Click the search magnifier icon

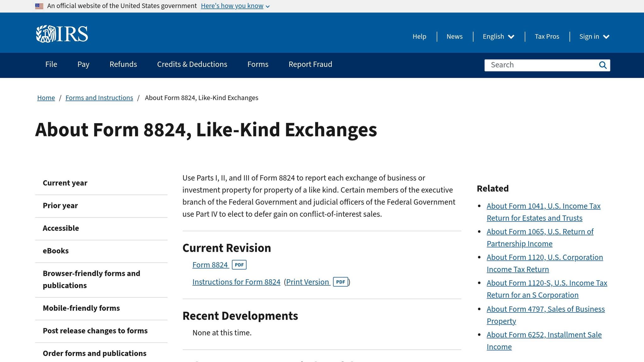click(x=602, y=65)
